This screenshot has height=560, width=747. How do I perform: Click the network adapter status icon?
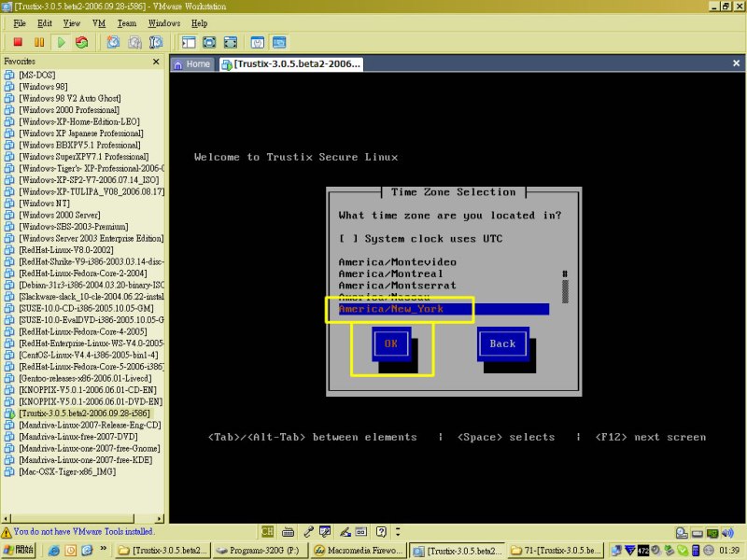point(712,533)
